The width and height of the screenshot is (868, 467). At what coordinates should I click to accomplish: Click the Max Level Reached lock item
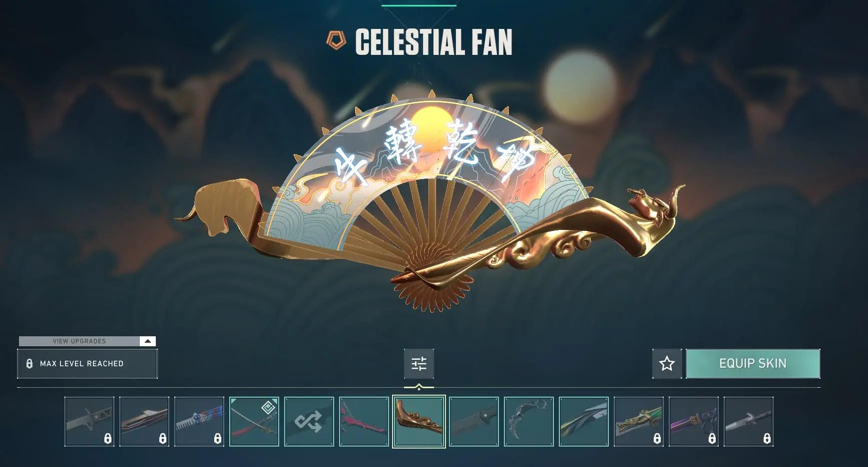87,364
